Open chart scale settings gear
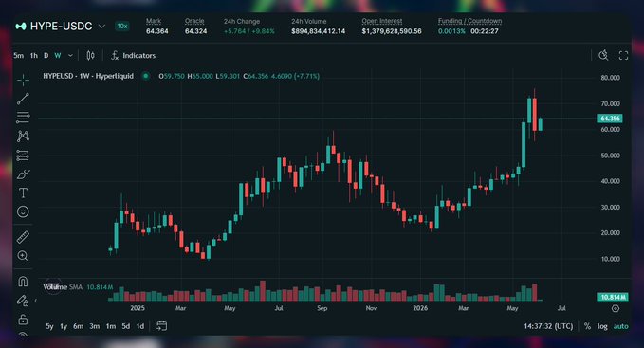The height and width of the screenshot is (348, 644). [616, 308]
